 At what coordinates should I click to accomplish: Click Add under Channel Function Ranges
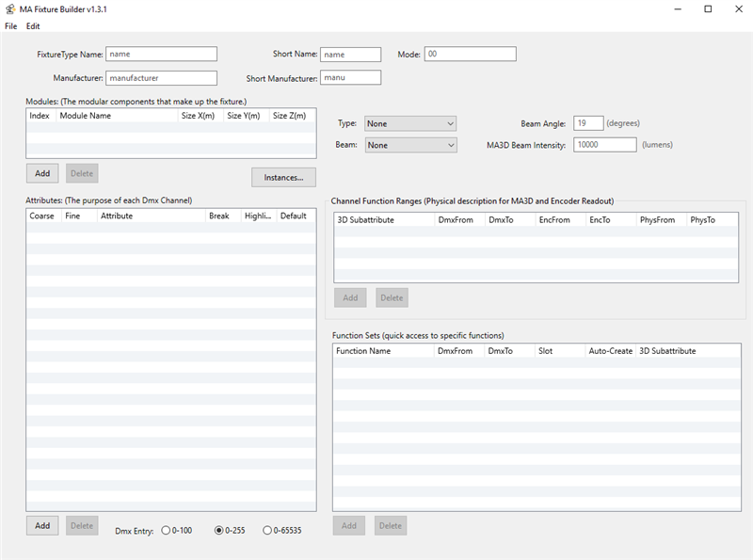[x=350, y=297]
